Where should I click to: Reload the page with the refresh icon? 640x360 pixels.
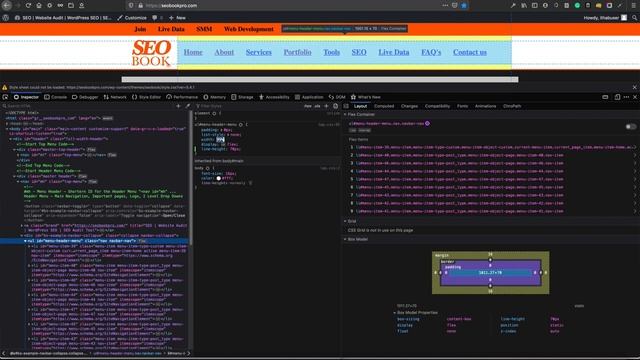point(28,6)
